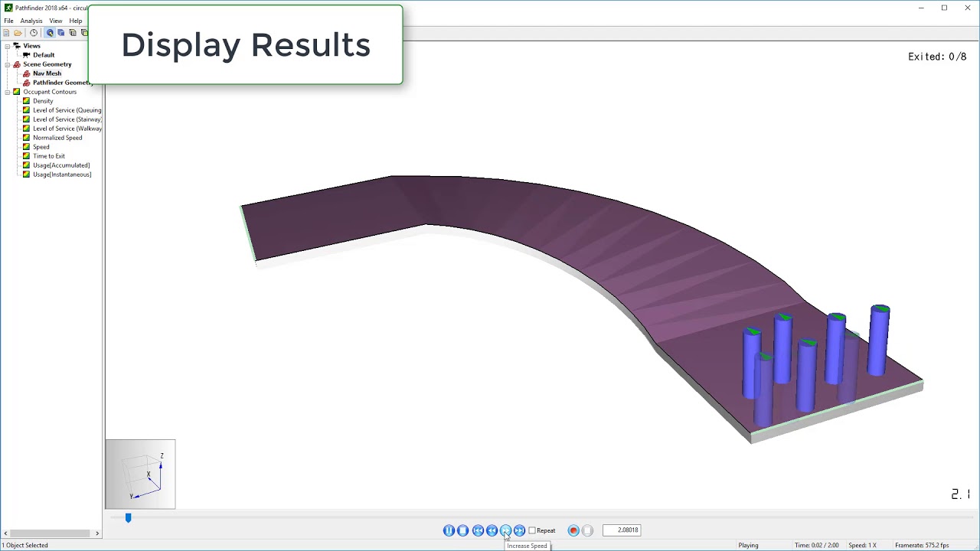
Task: Select the Pathfinder Geometry item
Action: tap(63, 83)
